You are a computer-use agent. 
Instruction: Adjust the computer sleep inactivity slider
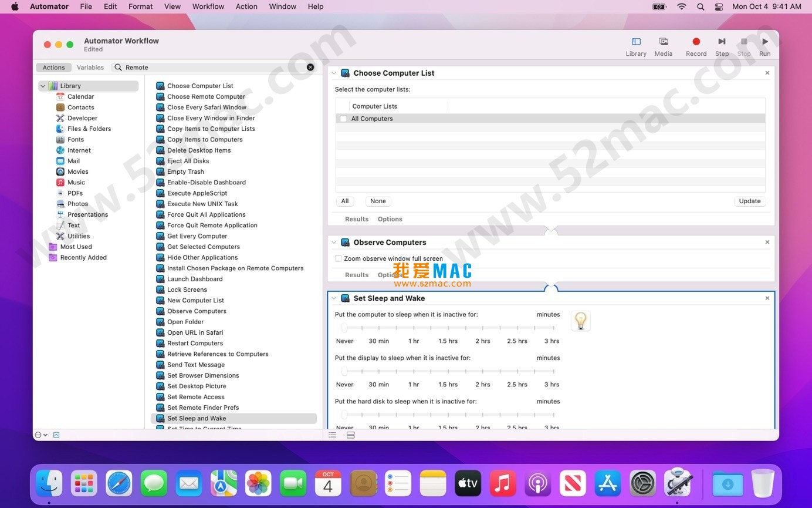pyautogui.click(x=344, y=328)
